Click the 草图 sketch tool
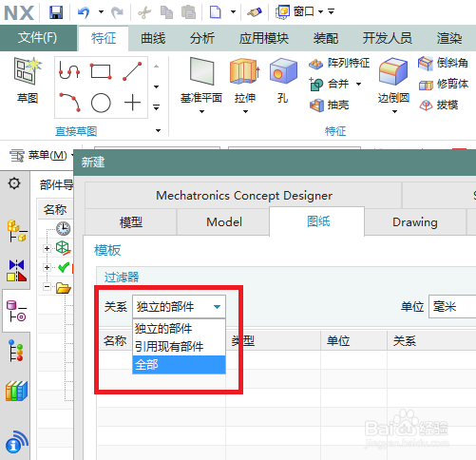Screen dimensions: 476x460 click(x=28, y=81)
